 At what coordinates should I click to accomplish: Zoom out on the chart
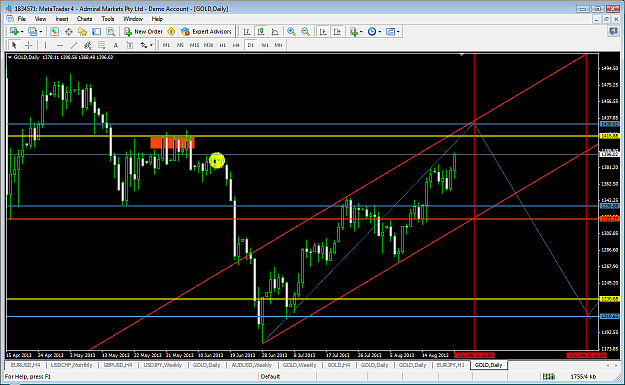[x=305, y=31]
